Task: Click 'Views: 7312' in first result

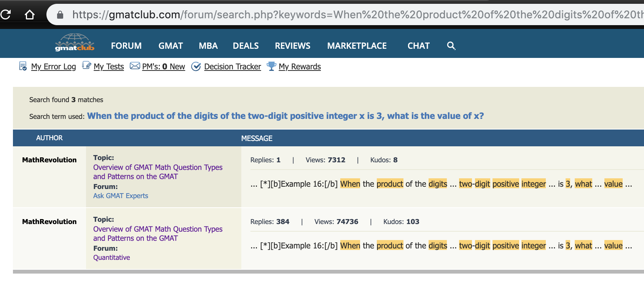Action: click(325, 160)
